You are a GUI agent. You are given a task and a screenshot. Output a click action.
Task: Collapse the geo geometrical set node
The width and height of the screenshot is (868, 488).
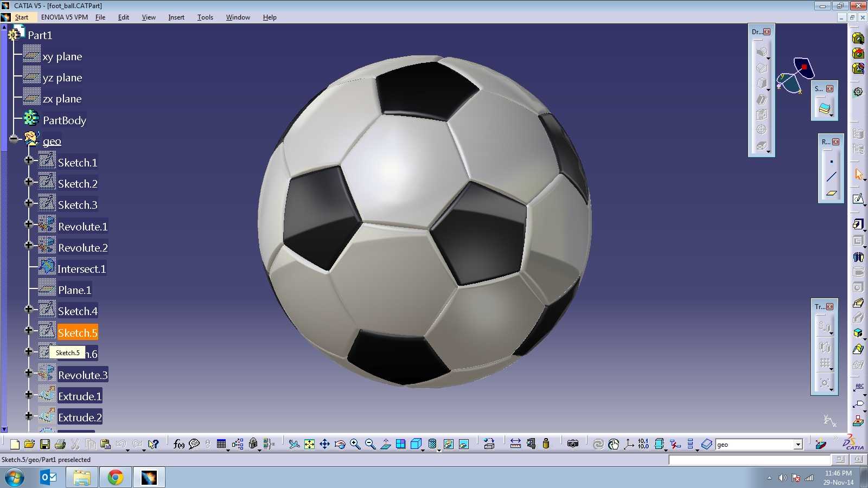click(14, 139)
